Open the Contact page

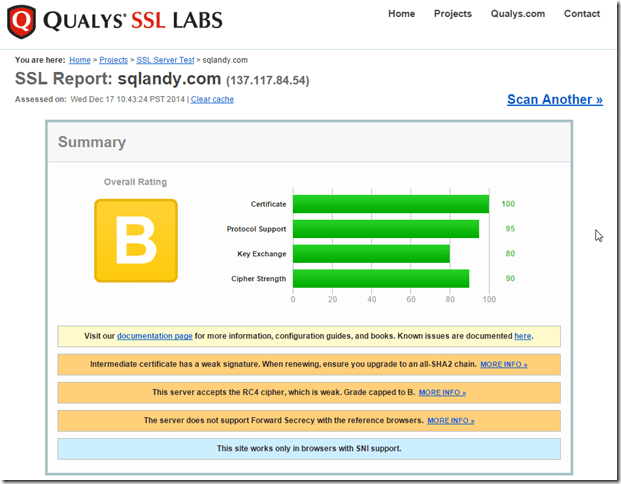point(582,14)
